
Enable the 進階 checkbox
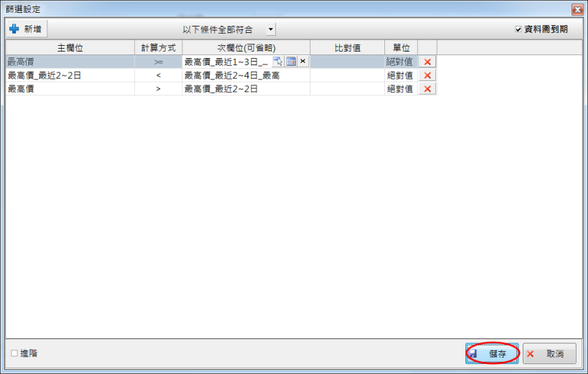click(14, 353)
